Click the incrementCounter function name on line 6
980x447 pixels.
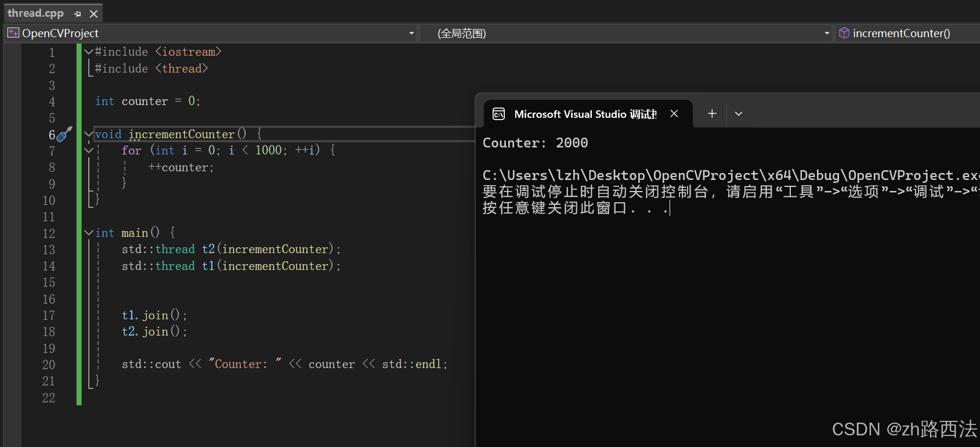(182, 134)
